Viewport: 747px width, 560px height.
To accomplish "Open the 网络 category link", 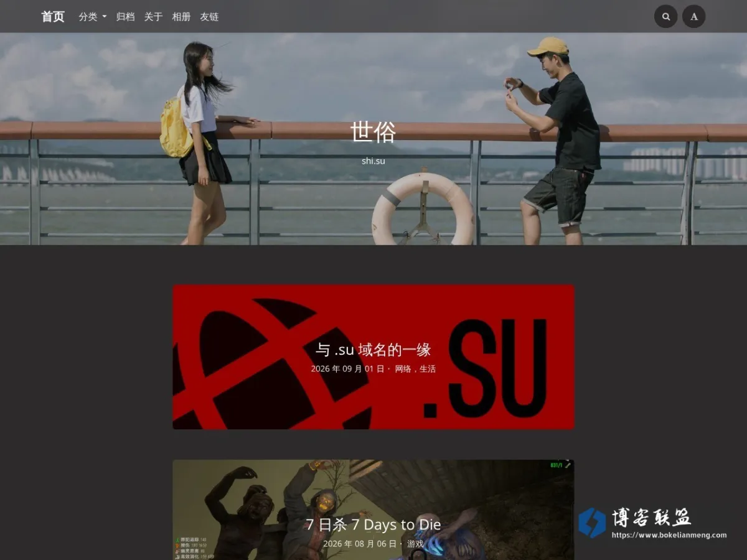I will coord(403,369).
